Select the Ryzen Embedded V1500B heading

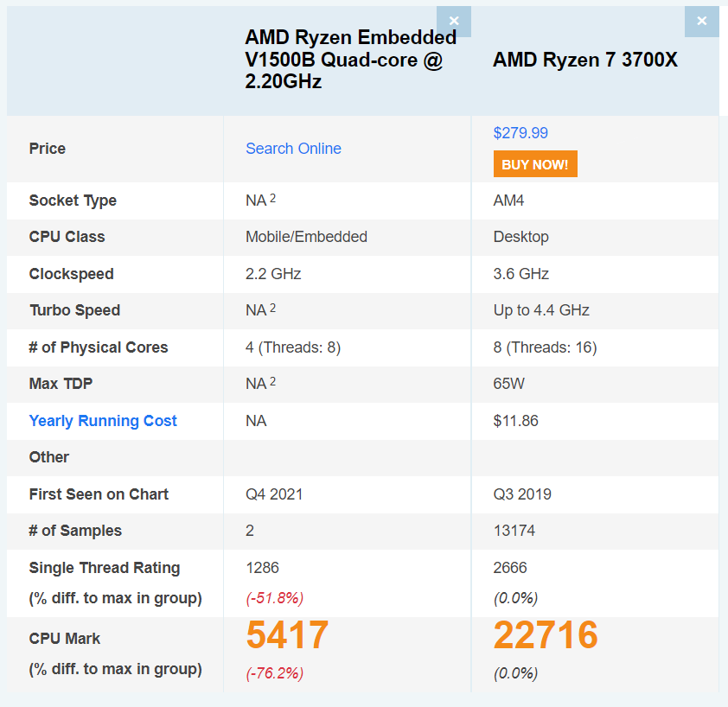pyautogui.click(x=350, y=60)
